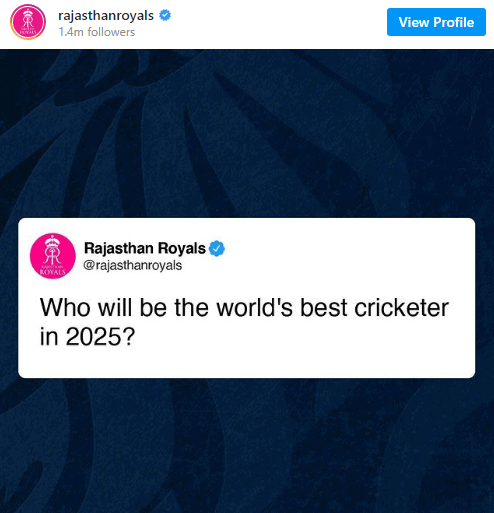494x513 pixels.
Task: Click the Rajasthan Royals header profile avatar
Action: tap(28, 22)
